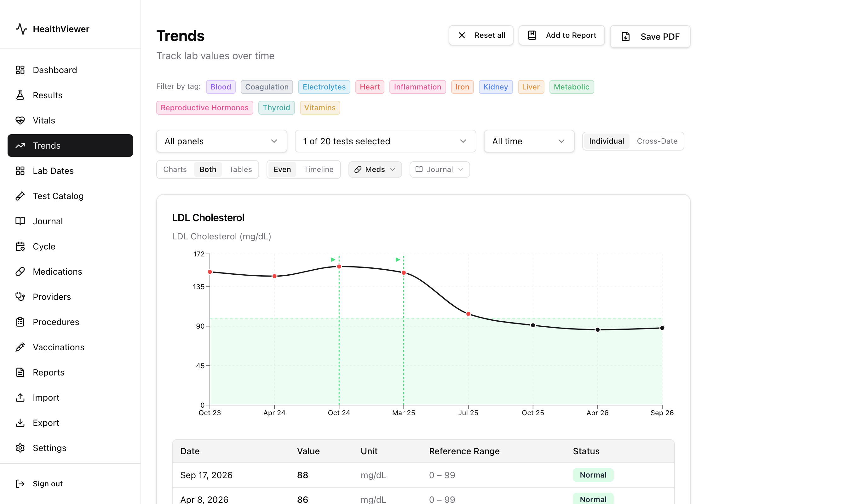Toggle the Vitamins tag filter
The image size is (857, 504).
320,108
